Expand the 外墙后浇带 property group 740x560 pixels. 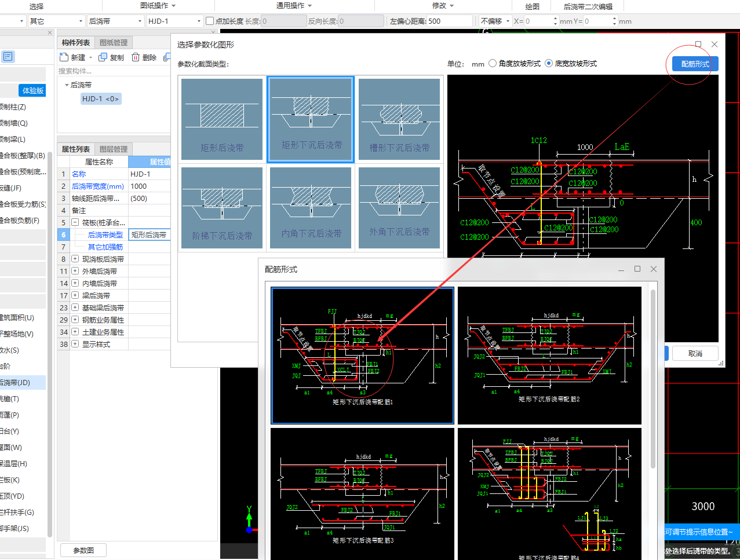point(75,271)
